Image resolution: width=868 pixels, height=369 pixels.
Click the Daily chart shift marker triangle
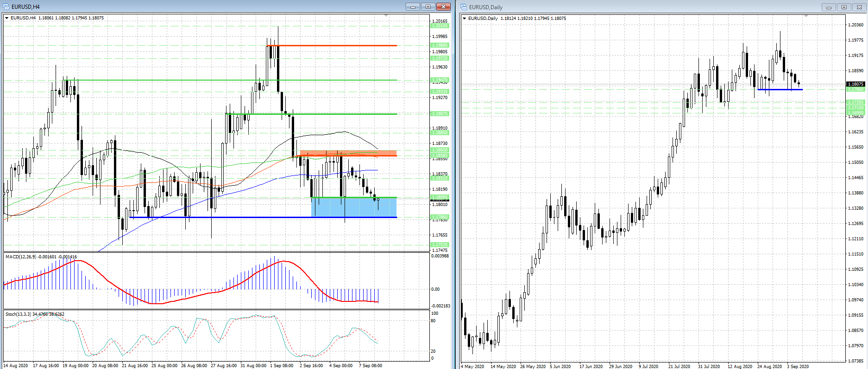[806, 16]
